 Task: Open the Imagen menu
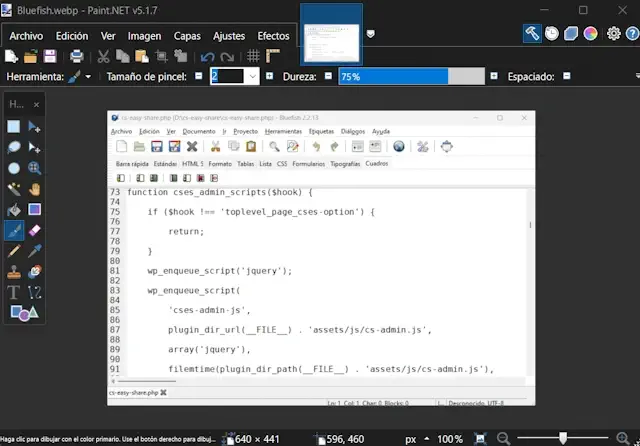tap(144, 36)
